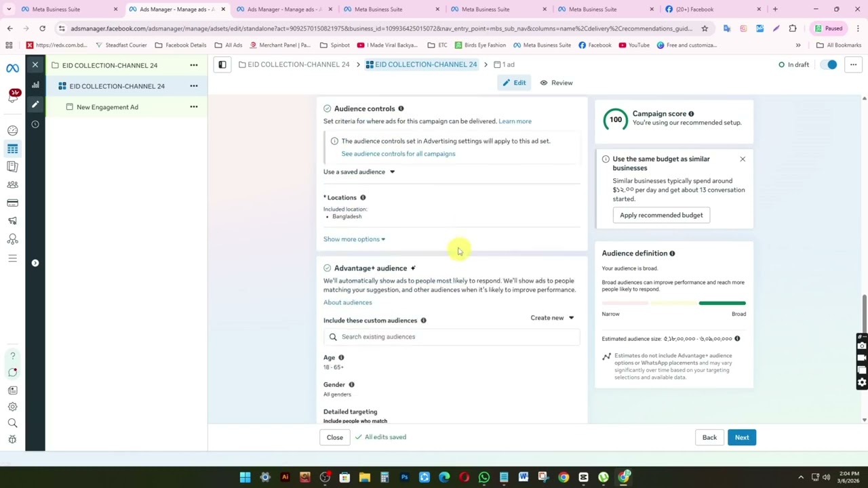Open the Audiences people icon
This screenshot has width=868, height=488.
(x=12, y=184)
